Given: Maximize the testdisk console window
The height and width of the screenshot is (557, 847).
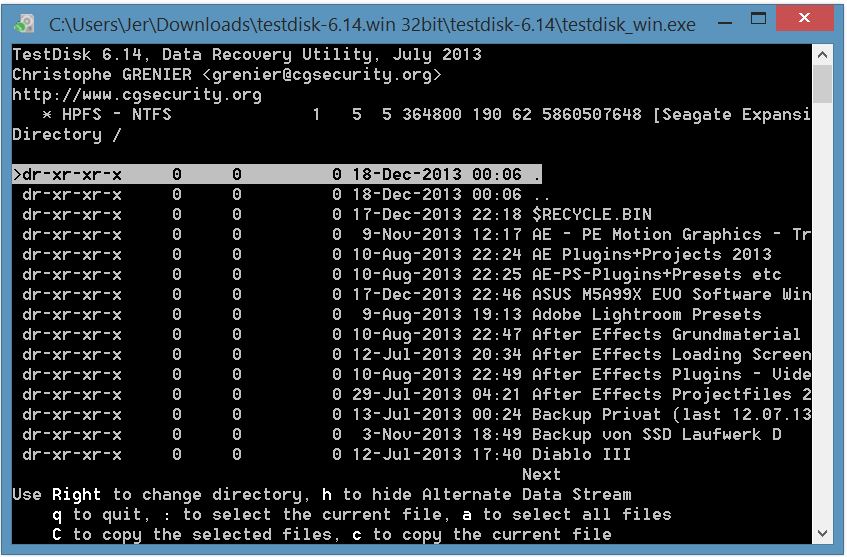Looking at the screenshot, I should pyautogui.click(x=758, y=19).
